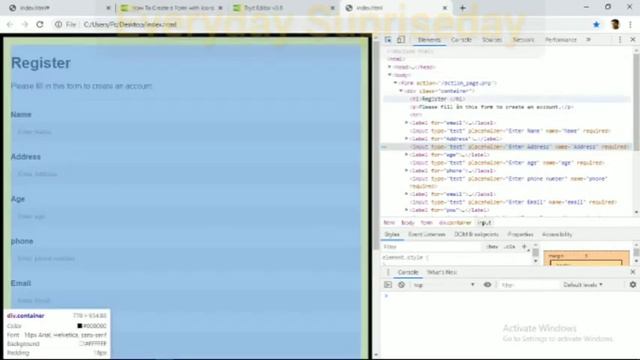Click the styles Filter field

(x=432, y=247)
